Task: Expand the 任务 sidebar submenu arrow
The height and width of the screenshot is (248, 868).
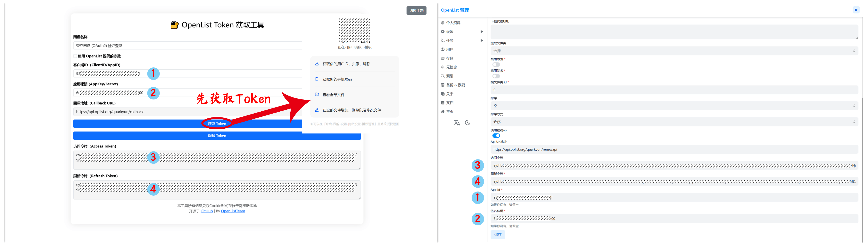Action: click(x=482, y=40)
